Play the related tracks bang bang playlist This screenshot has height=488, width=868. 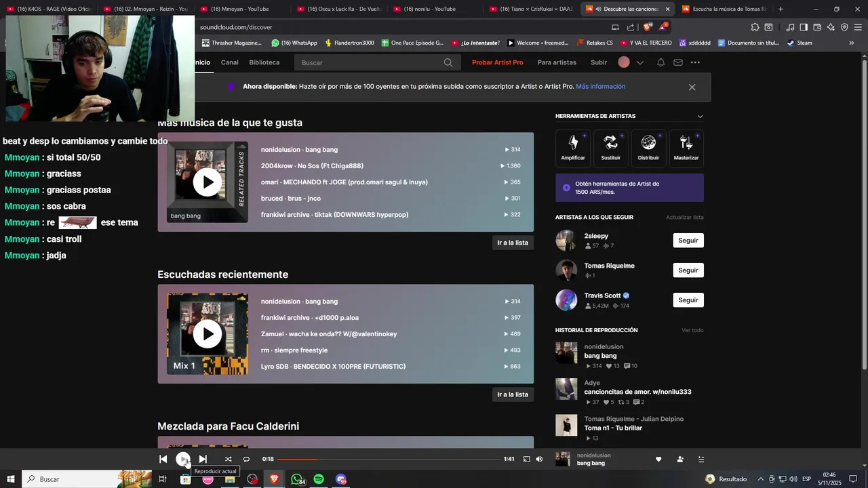pyautogui.click(x=208, y=182)
